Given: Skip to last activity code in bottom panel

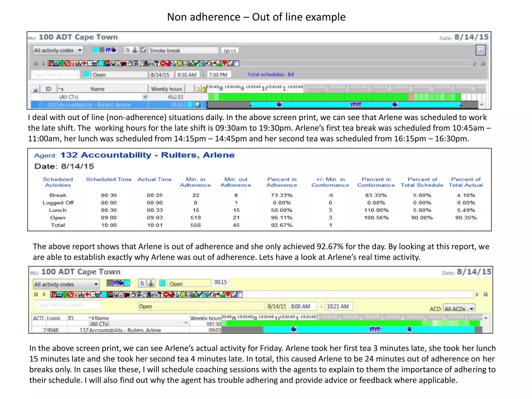Looking at the screenshot, I should [x=485, y=294].
